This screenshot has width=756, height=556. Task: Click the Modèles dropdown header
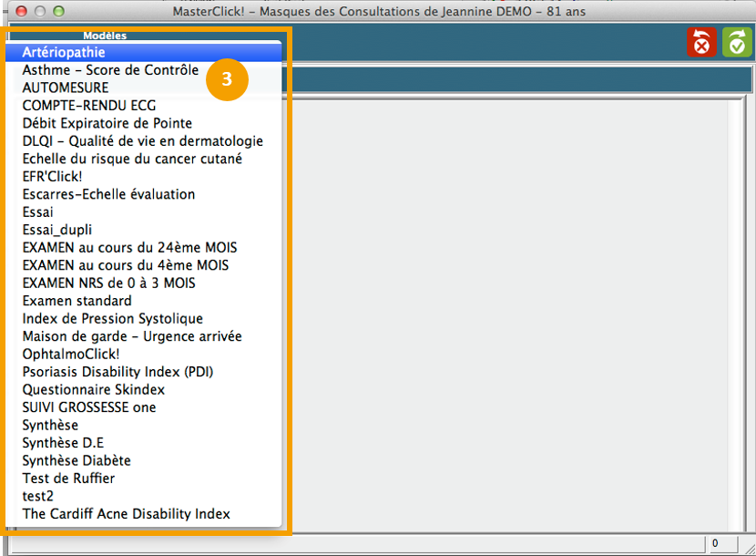pos(104,36)
